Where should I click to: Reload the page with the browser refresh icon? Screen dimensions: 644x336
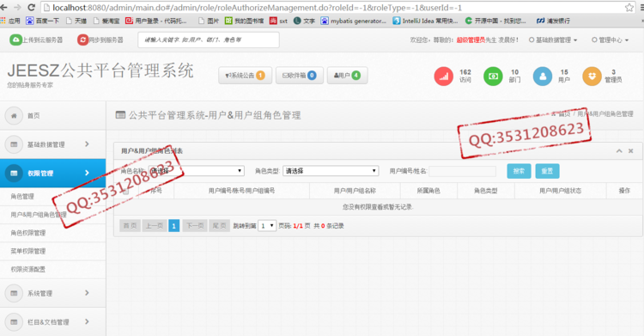[x=31, y=7]
